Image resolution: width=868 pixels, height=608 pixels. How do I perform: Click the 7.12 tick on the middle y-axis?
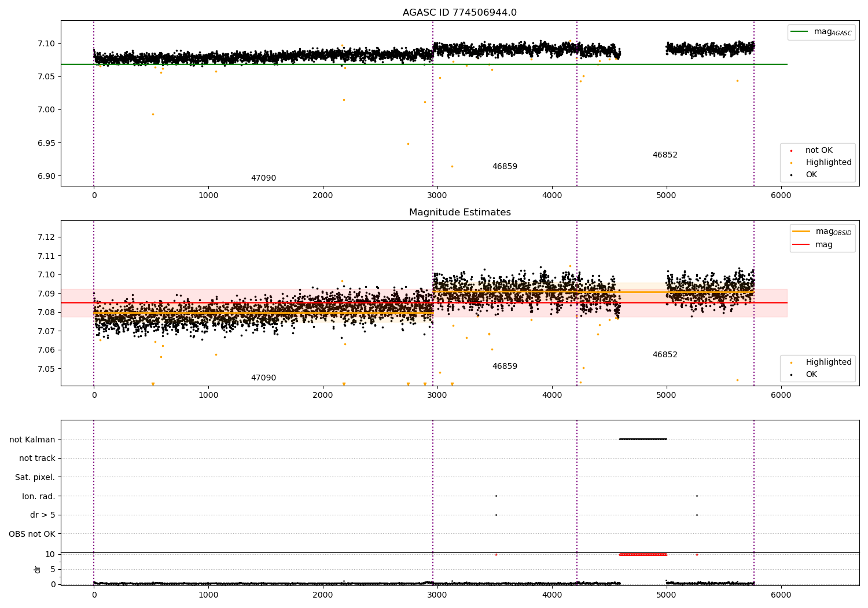coord(45,237)
